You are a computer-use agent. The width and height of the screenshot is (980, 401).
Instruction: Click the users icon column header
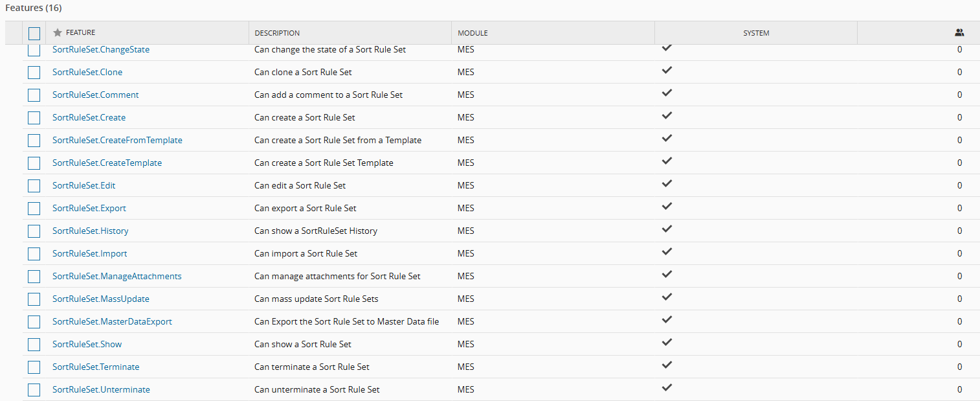click(x=959, y=33)
